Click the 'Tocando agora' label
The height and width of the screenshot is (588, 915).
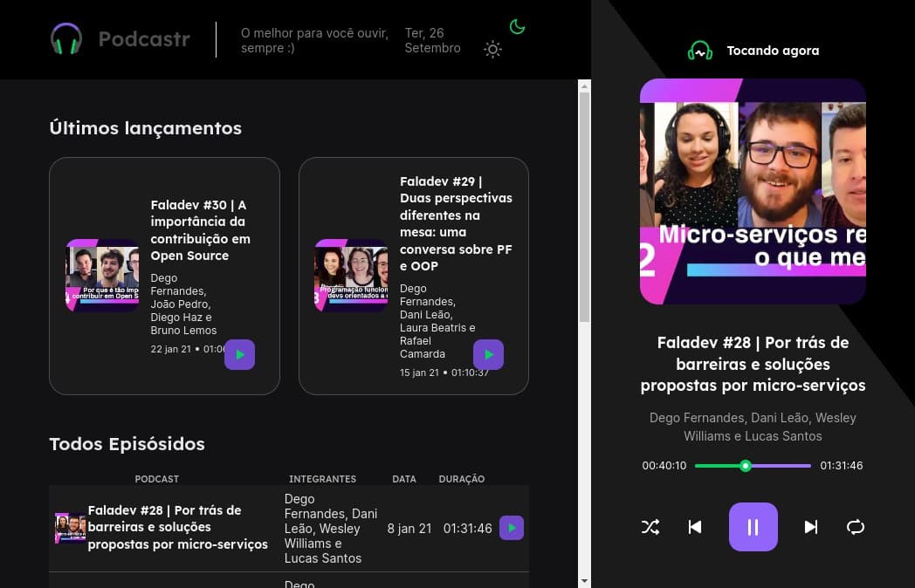773,51
